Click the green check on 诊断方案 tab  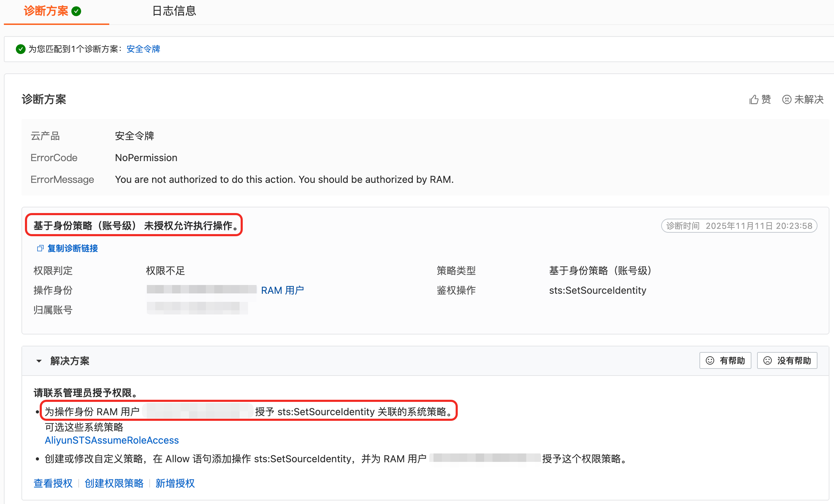point(76,11)
